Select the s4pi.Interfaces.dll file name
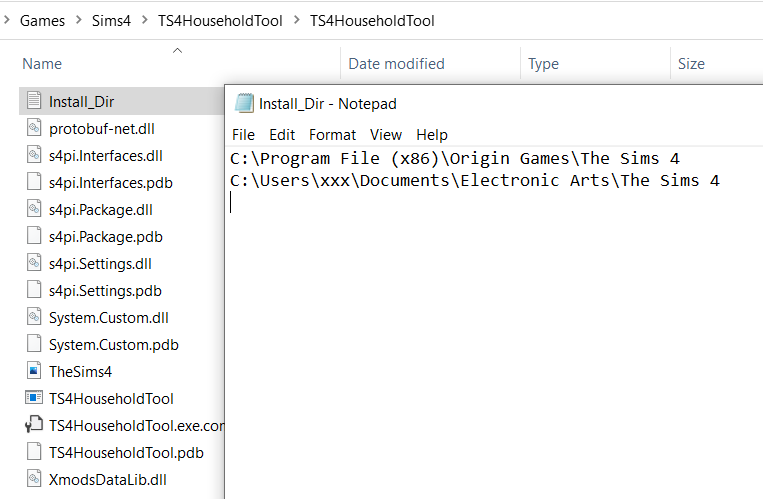 point(106,156)
